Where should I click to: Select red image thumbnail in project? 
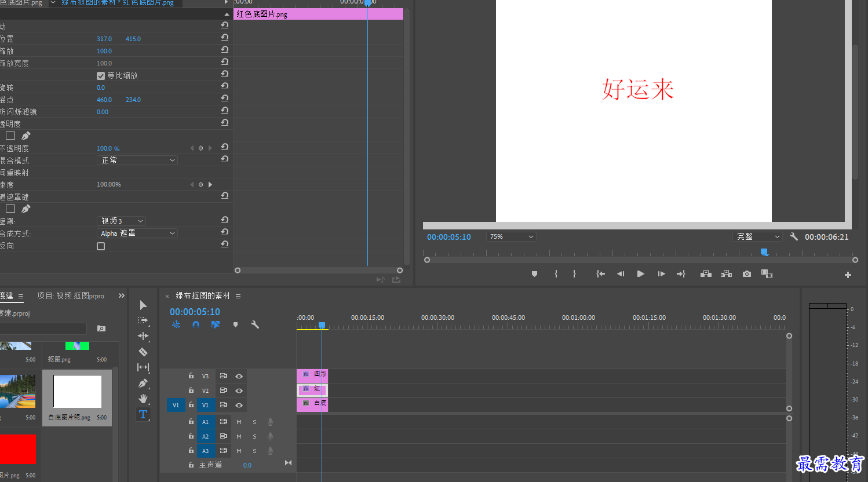coord(17,450)
